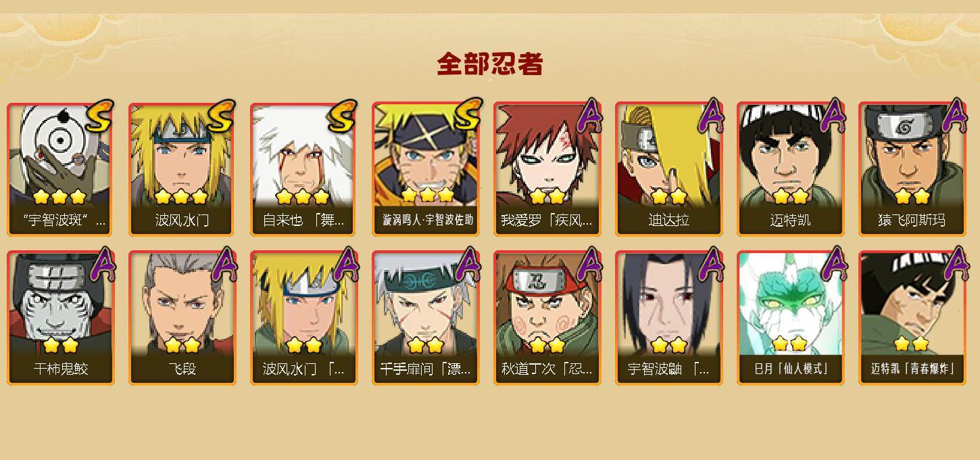Open the 我爱罗 red-haired ninja card
The width and height of the screenshot is (980, 460).
coord(547,169)
